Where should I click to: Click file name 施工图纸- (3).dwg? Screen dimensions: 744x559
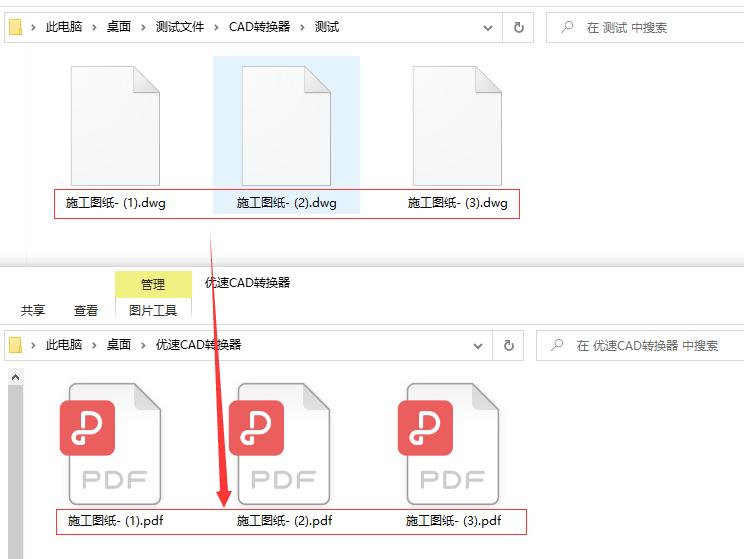457,203
